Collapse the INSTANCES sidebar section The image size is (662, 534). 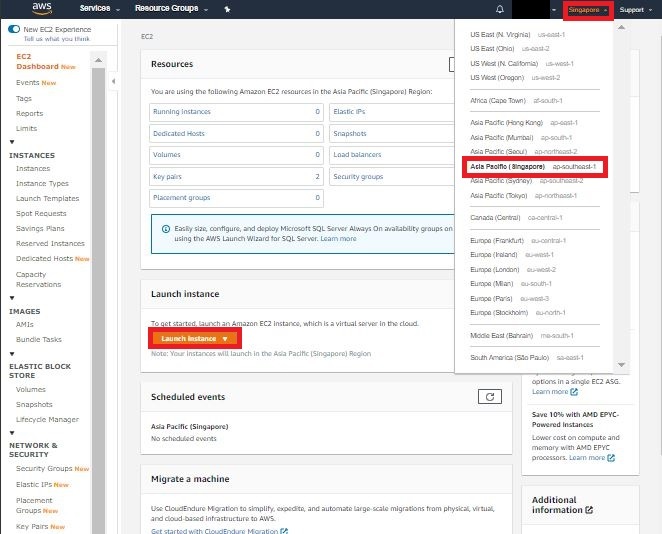pyautogui.click(x=12, y=142)
